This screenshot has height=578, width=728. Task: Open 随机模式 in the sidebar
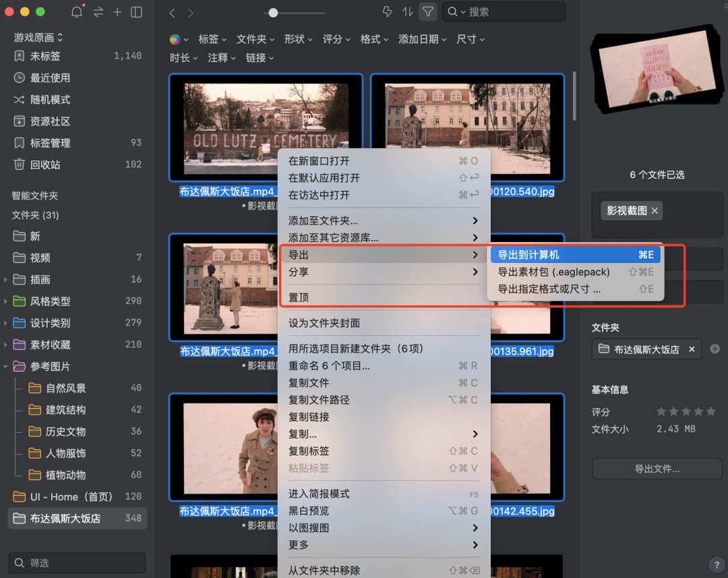77,99
